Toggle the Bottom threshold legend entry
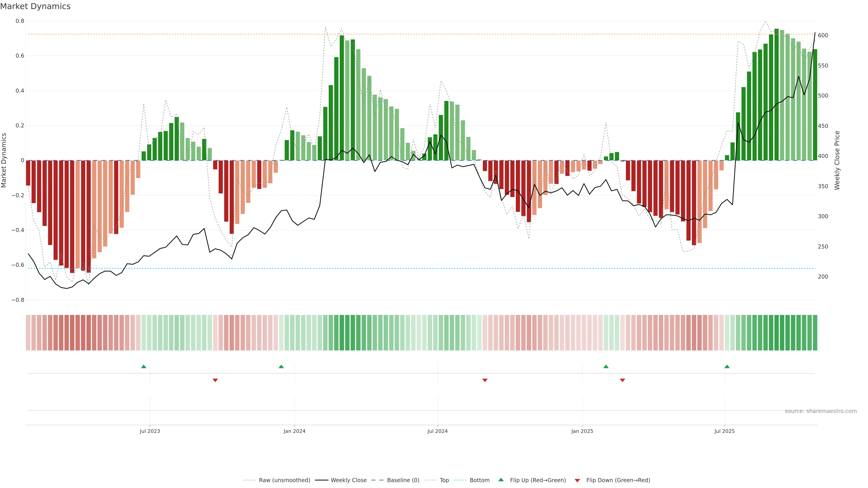Image resolution: width=868 pixels, height=488 pixels. [x=479, y=480]
